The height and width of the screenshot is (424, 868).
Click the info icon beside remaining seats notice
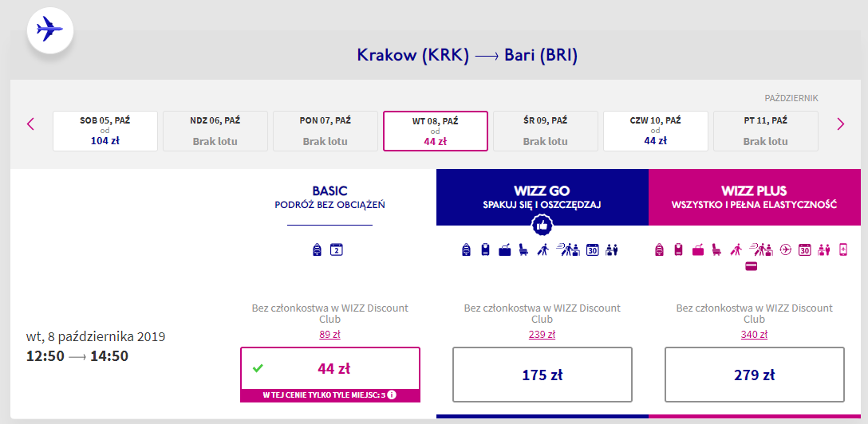tap(392, 395)
